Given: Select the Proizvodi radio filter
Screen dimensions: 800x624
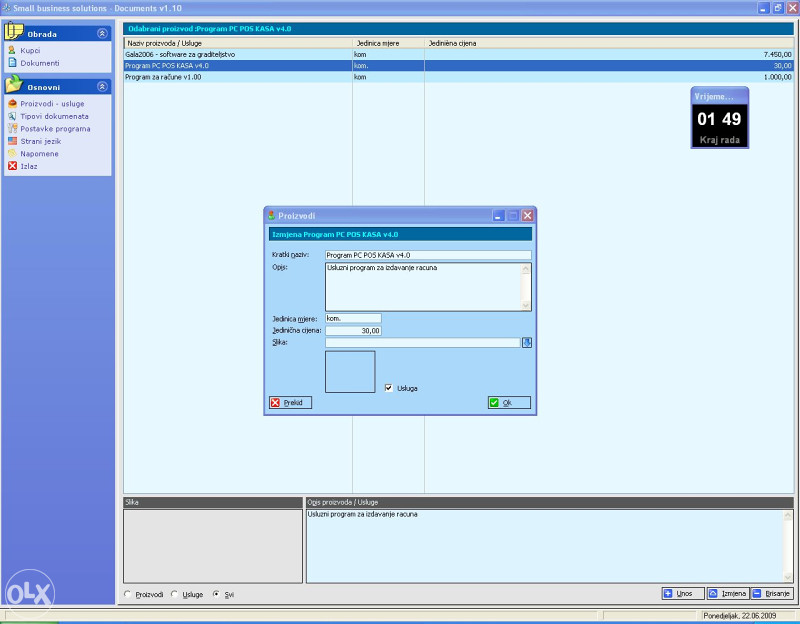Looking at the screenshot, I should pyautogui.click(x=128, y=594).
